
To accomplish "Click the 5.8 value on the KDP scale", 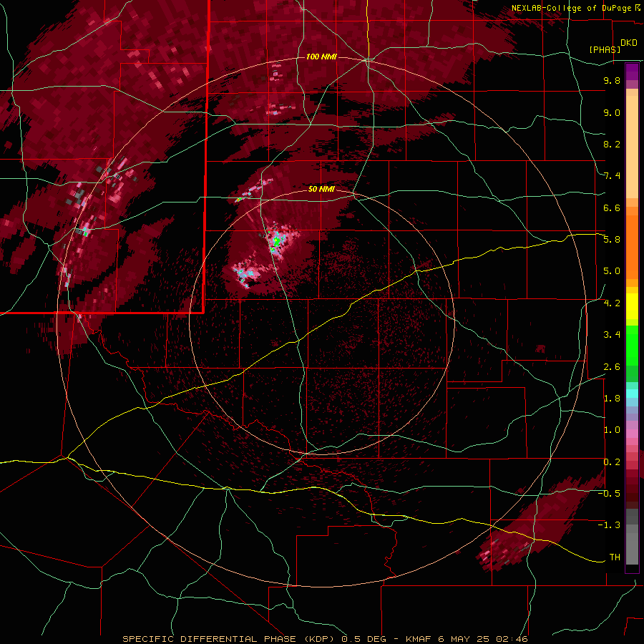I will tap(612, 240).
